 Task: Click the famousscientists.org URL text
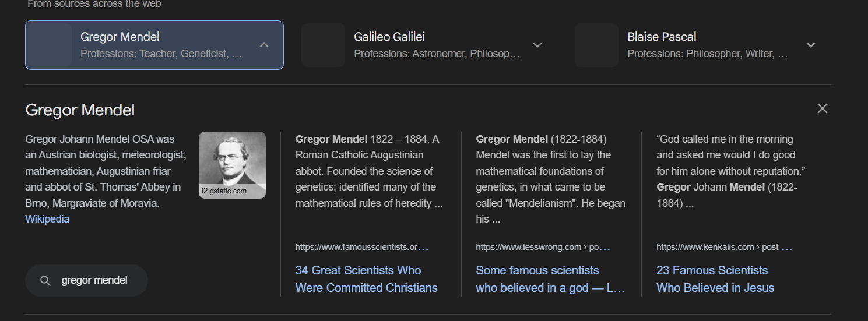pyautogui.click(x=361, y=247)
